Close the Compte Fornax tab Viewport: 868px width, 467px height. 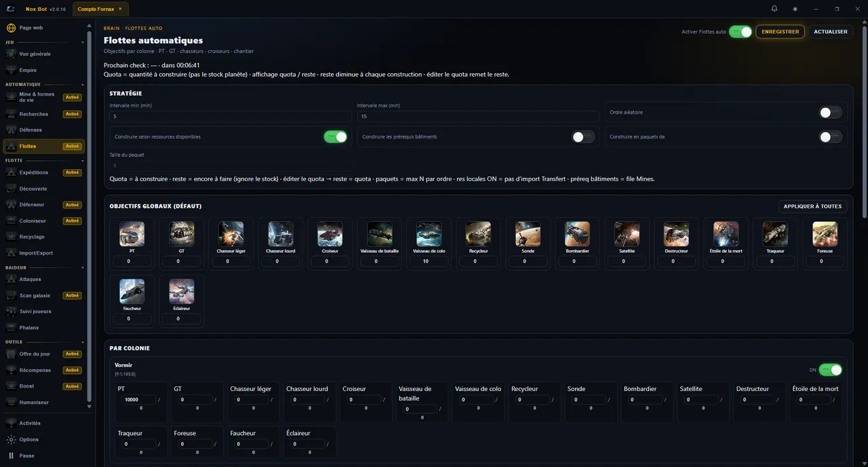pos(120,10)
